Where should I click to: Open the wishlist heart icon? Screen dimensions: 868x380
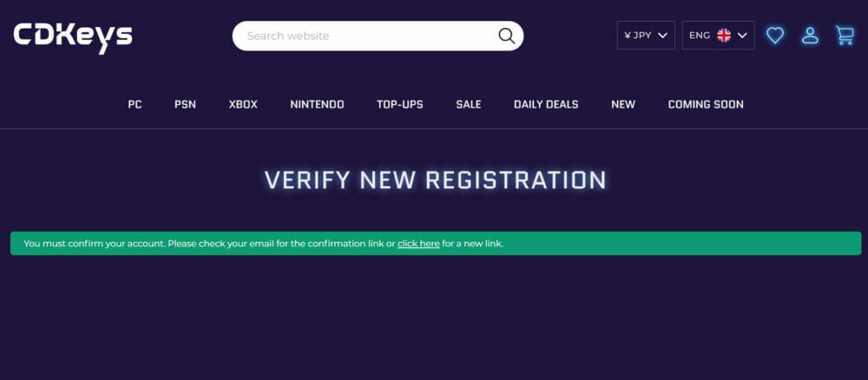774,36
